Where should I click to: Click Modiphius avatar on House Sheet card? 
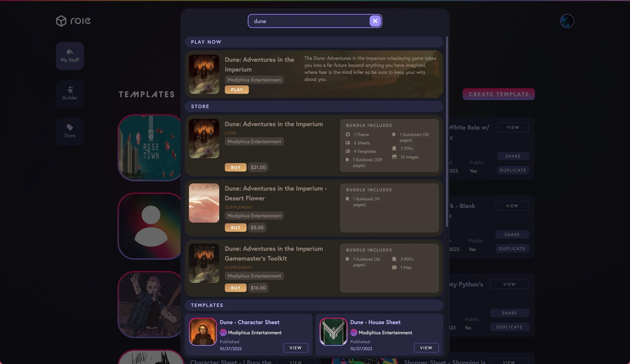(x=354, y=333)
